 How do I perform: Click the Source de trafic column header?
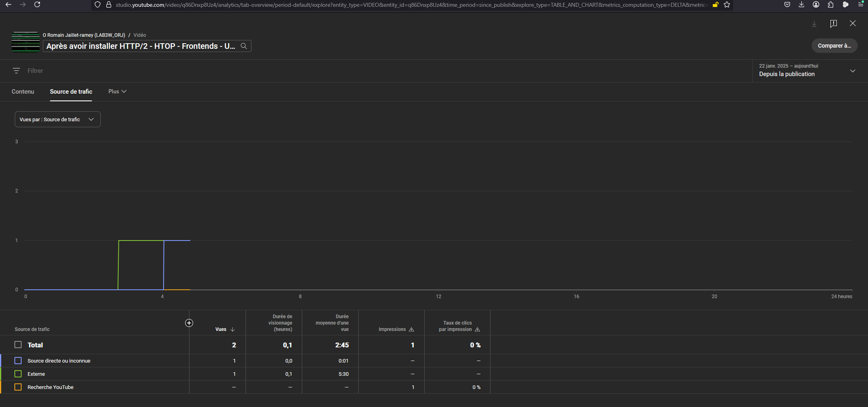coord(32,329)
